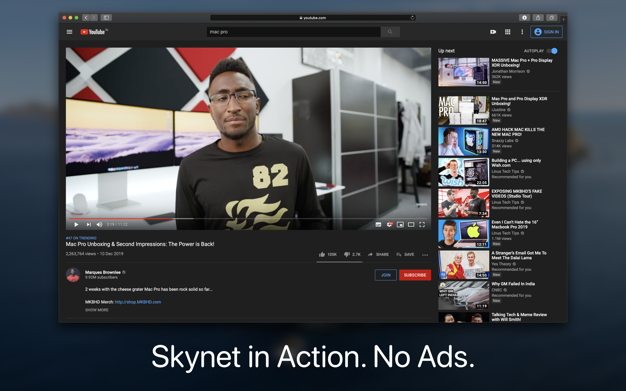Image resolution: width=626 pixels, height=391 pixels.
Task: Click the red SUBSCRIBE button
Action: coord(415,275)
